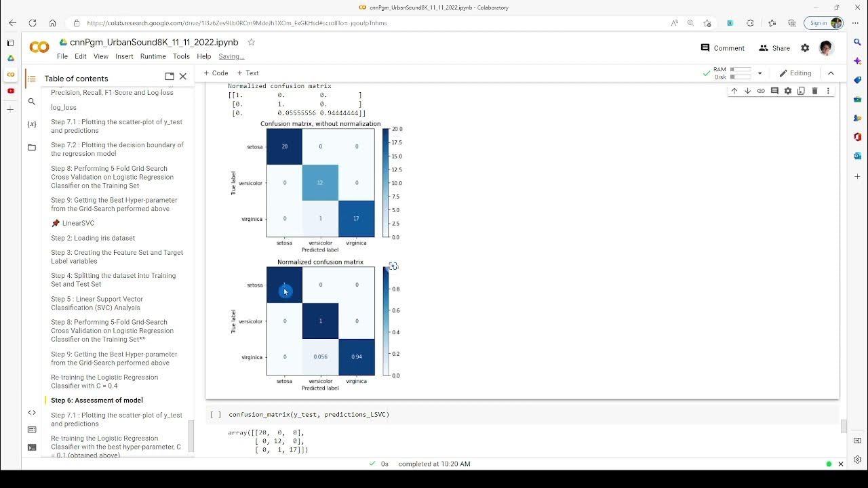Image resolution: width=868 pixels, height=488 pixels.
Task: Open Google account avatar in Colab header
Action: pos(826,48)
